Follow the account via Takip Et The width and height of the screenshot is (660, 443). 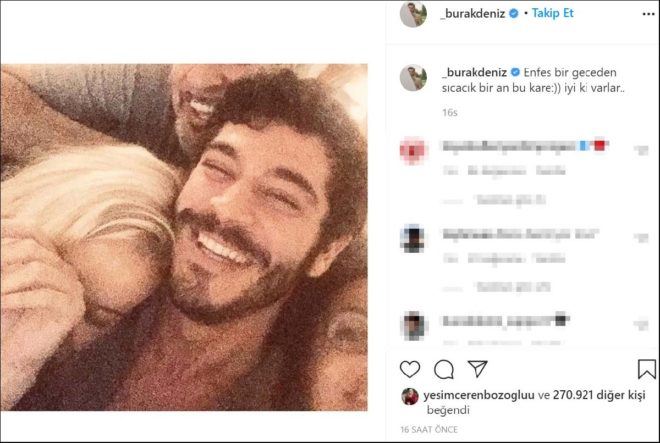pos(552,13)
